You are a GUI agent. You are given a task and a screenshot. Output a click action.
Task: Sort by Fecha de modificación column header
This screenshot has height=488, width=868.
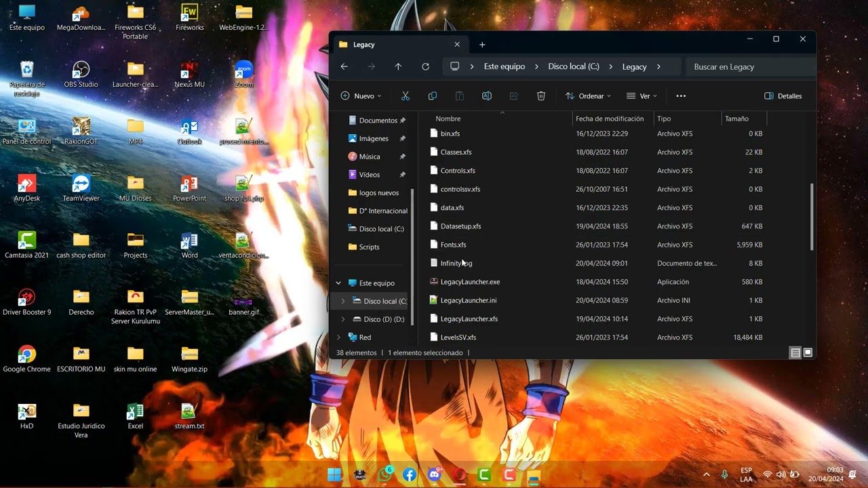(613, 119)
